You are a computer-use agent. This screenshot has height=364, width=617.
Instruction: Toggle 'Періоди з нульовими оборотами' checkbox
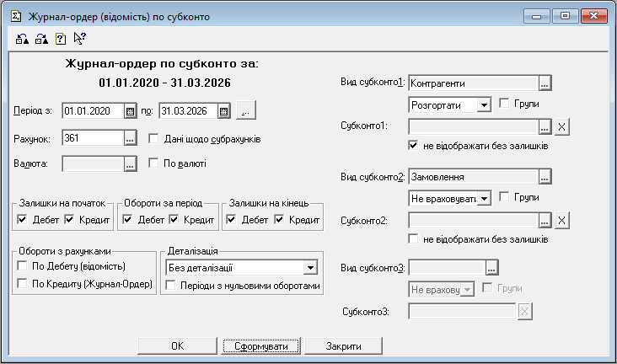171,286
